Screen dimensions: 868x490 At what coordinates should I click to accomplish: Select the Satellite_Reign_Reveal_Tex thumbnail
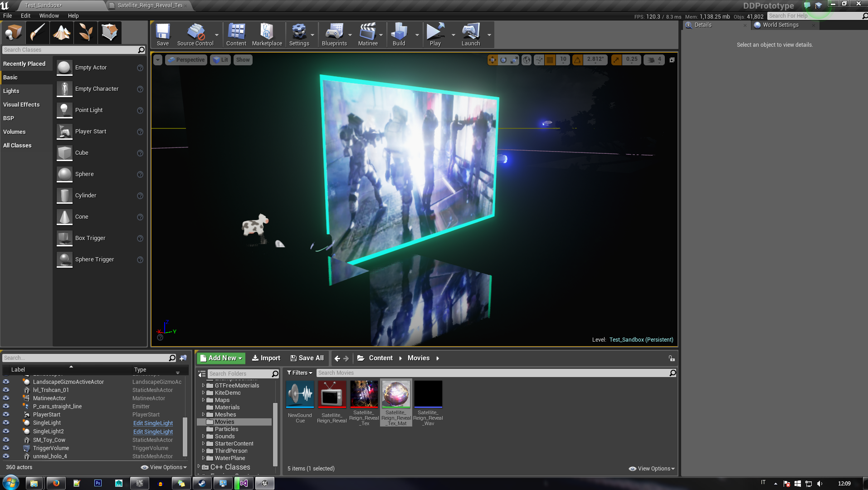coord(364,394)
